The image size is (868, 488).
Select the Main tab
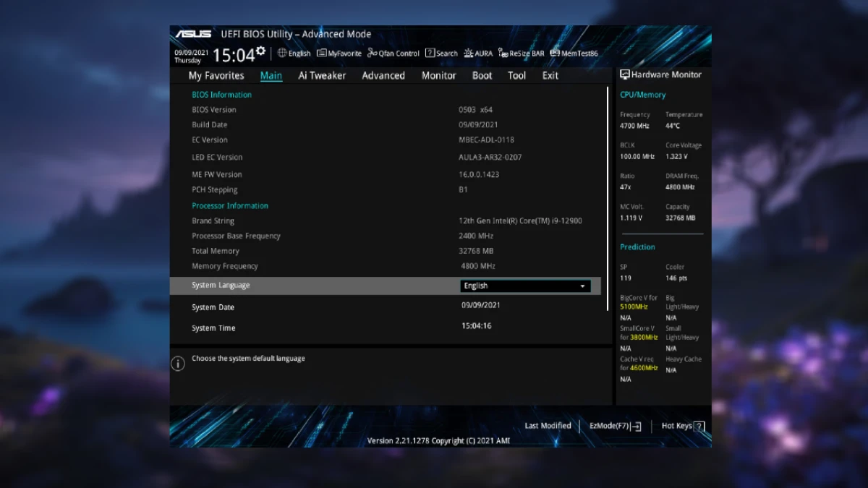click(x=271, y=75)
